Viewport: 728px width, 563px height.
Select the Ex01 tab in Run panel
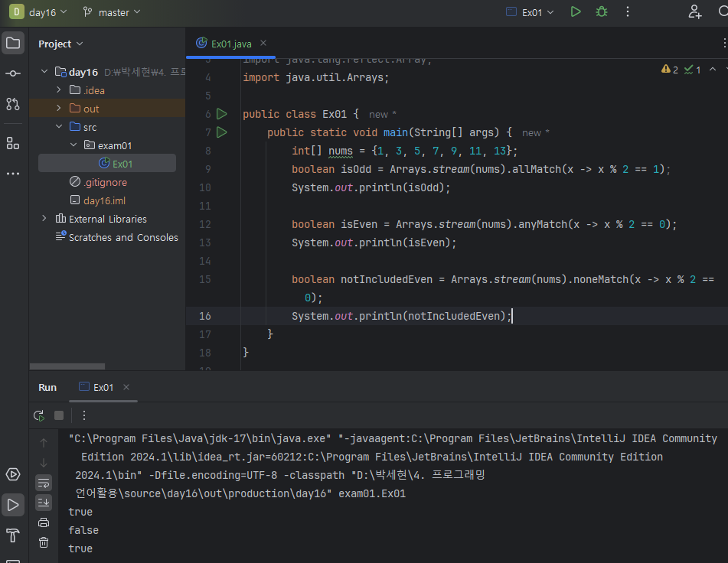click(x=103, y=387)
